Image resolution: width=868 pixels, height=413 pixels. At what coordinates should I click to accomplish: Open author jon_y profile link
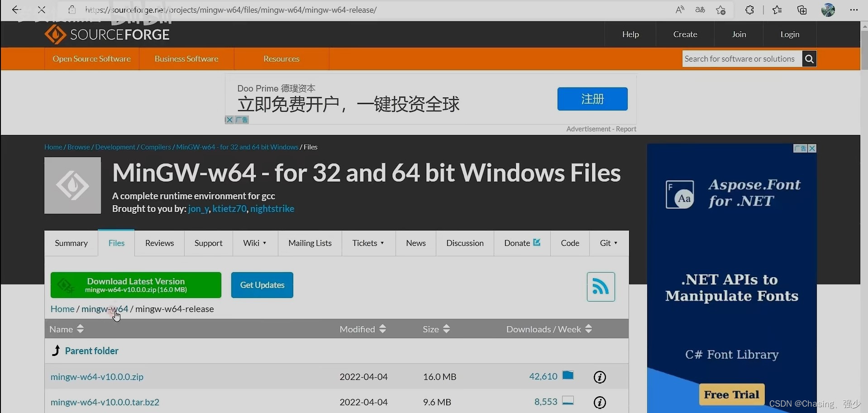[198, 209]
